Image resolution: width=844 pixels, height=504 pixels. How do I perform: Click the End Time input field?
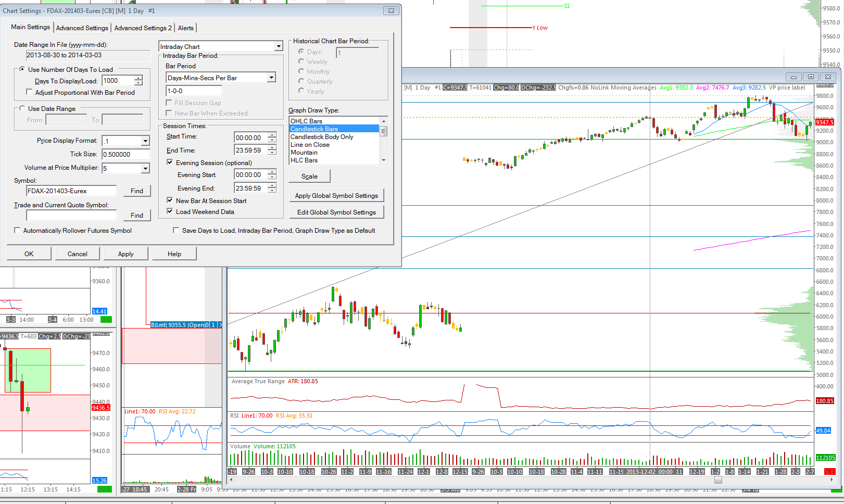pyautogui.click(x=251, y=150)
